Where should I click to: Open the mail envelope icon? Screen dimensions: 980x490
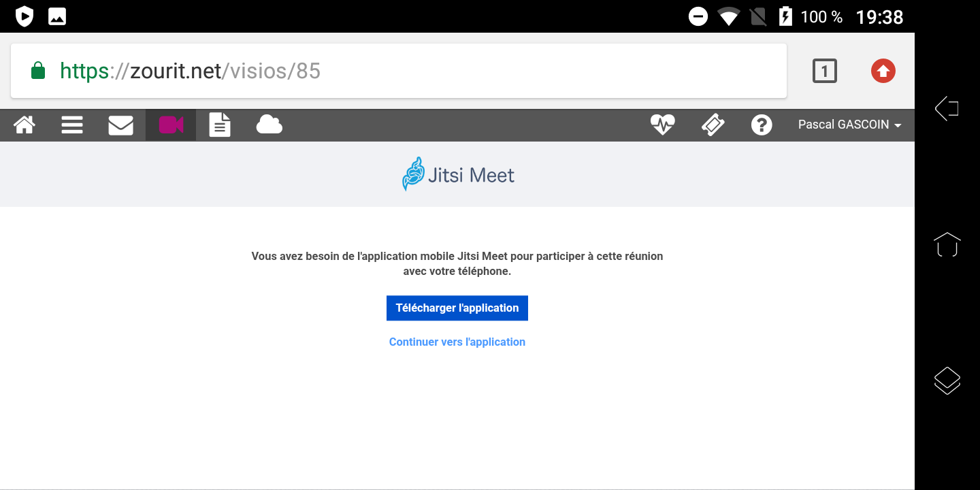pyautogui.click(x=120, y=125)
